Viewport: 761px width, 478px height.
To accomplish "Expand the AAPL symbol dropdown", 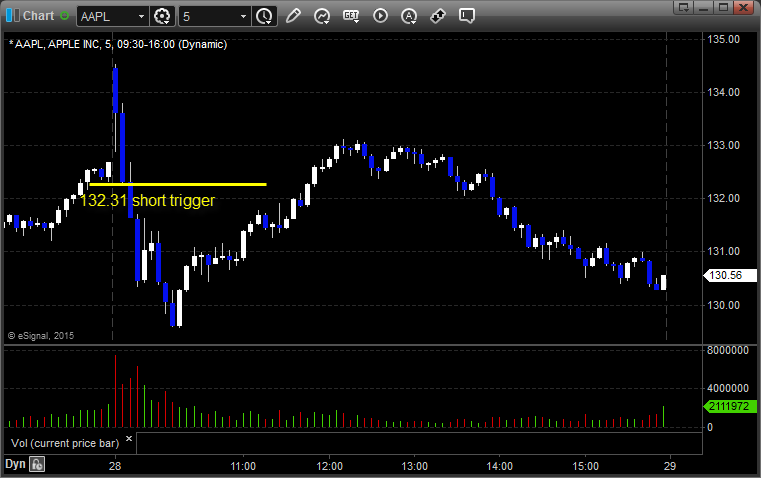I will pos(141,16).
